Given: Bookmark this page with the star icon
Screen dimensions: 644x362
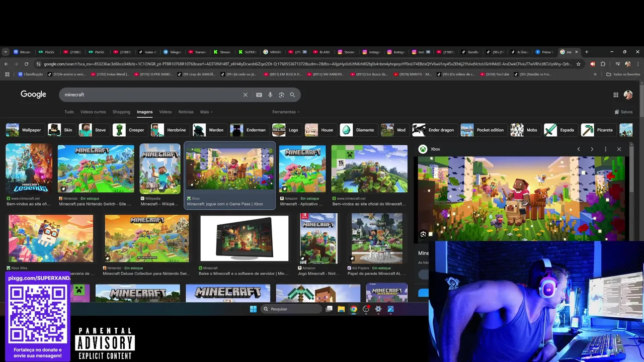Looking at the screenshot, I should coord(578,64).
